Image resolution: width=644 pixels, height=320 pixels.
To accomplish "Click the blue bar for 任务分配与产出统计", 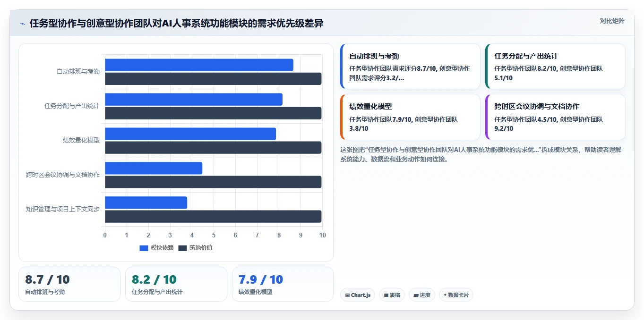I will [x=194, y=100].
